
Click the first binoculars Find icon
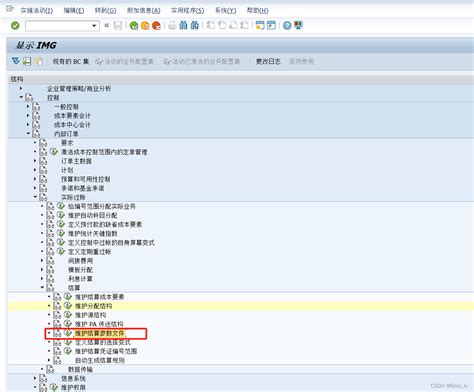coord(183,25)
